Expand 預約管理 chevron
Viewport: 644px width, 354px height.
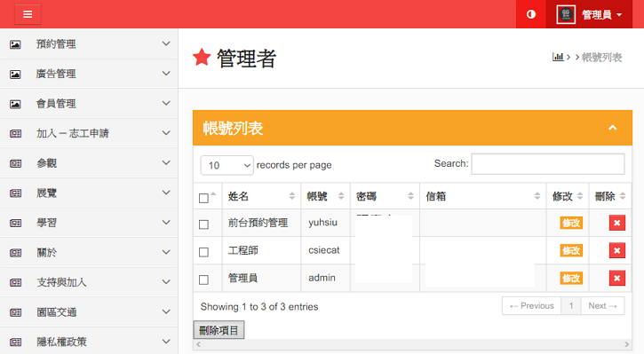point(166,43)
